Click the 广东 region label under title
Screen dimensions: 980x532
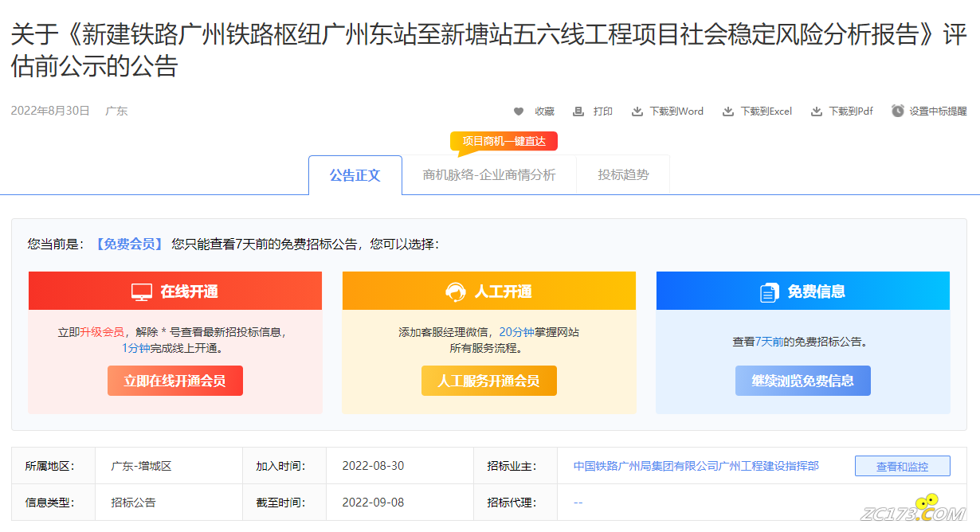[116, 111]
